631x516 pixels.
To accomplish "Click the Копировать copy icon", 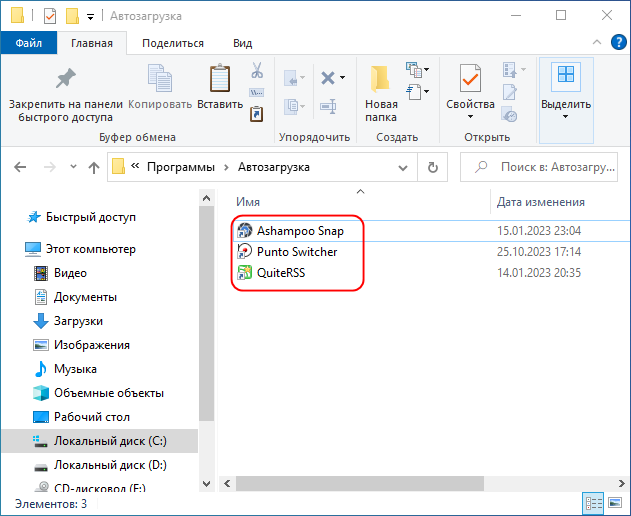I will click(160, 78).
